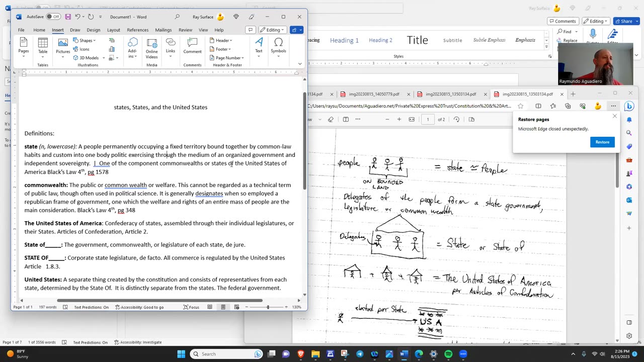
Task: Open Bing Copilot in the Edge sidebar
Action: (629, 106)
